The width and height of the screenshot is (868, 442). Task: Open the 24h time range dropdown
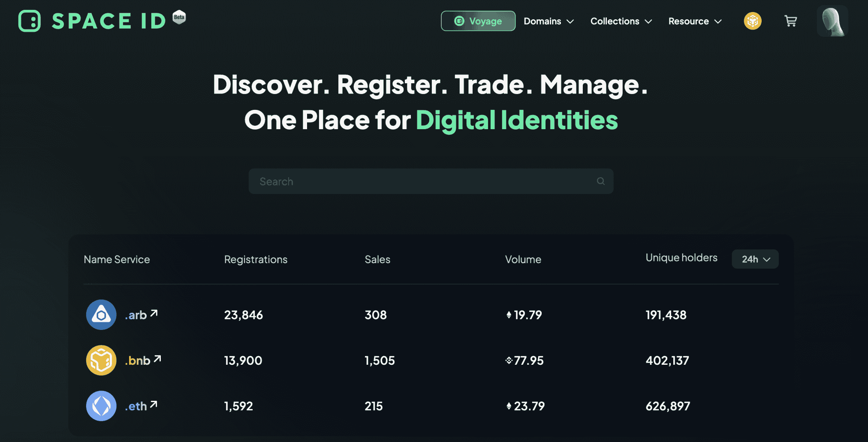[x=755, y=259]
